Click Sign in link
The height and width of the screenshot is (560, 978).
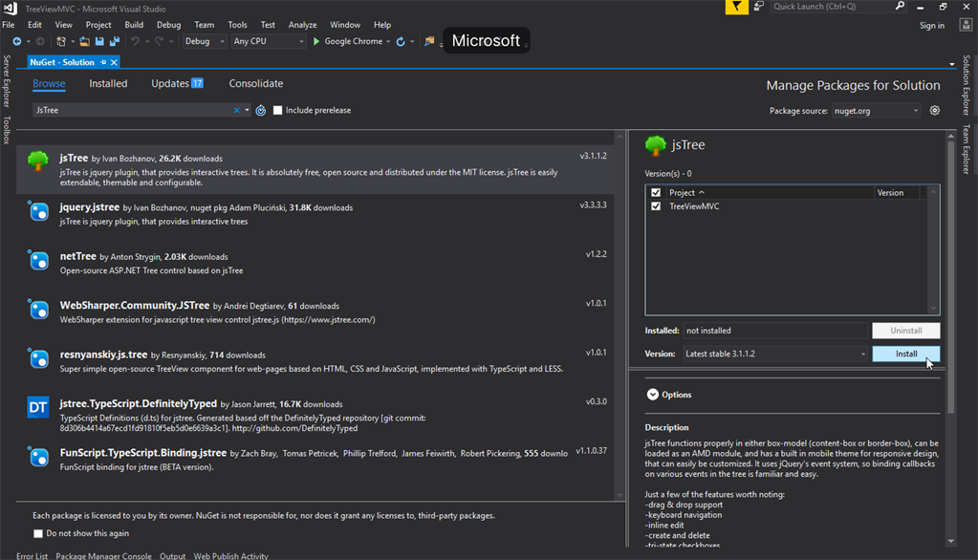coord(931,26)
